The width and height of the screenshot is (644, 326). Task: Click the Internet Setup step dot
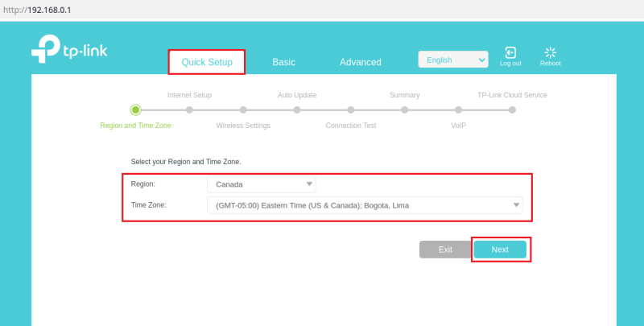(189, 109)
